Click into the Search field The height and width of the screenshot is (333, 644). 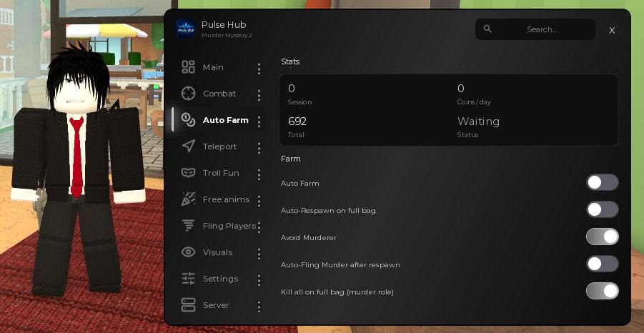(x=535, y=29)
